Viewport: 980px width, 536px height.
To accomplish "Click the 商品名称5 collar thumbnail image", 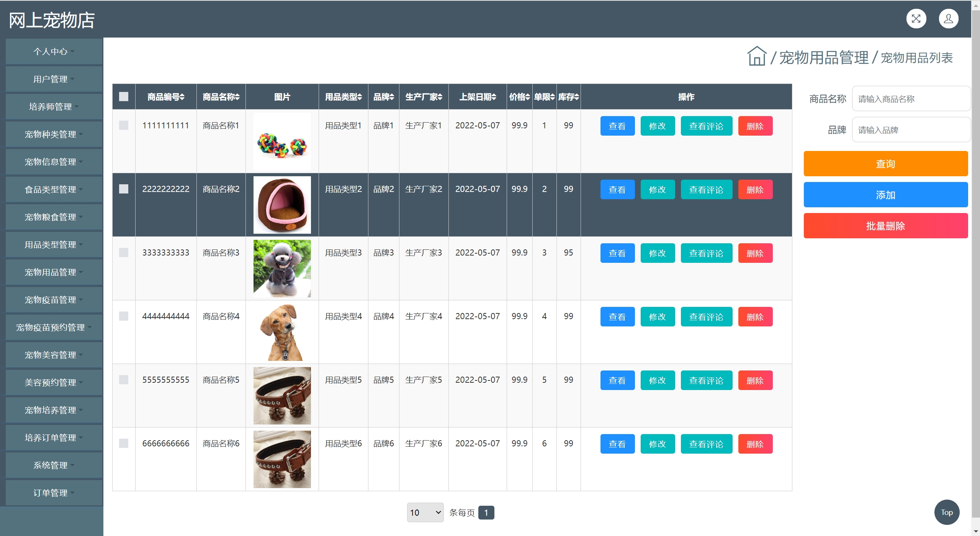I will (x=282, y=395).
